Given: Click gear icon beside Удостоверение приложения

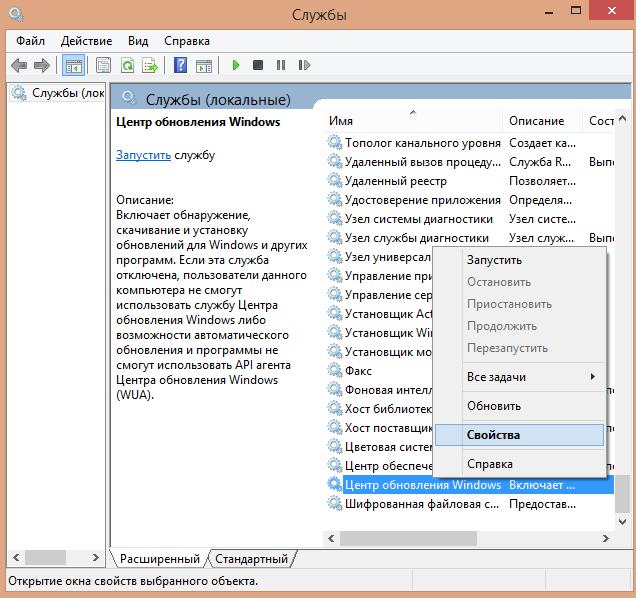Looking at the screenshot, I should click(x=335, y=199).
